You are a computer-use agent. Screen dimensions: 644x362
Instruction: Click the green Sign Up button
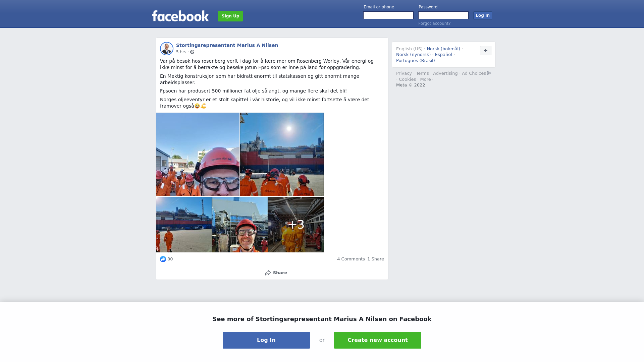[230, 16]
